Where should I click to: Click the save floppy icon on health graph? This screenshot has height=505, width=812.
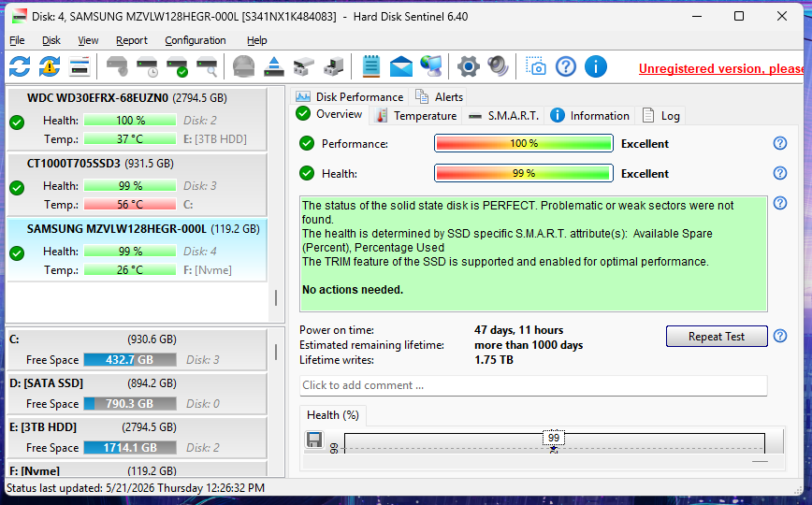[313, 440]
